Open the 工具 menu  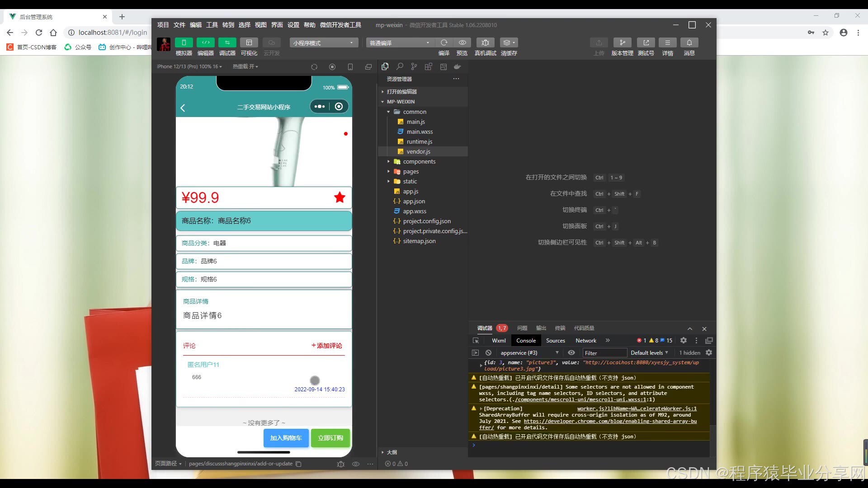click(x=212, y=25)
